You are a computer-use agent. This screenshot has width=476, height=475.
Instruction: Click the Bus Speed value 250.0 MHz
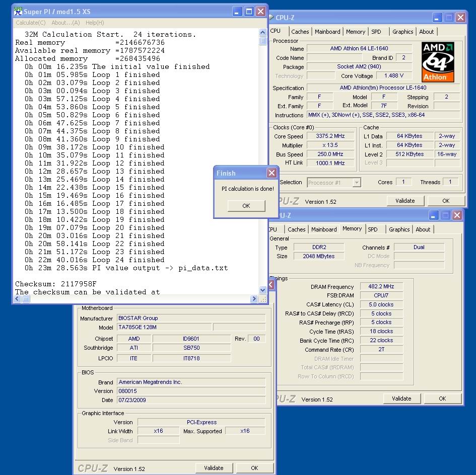point(330,154)
